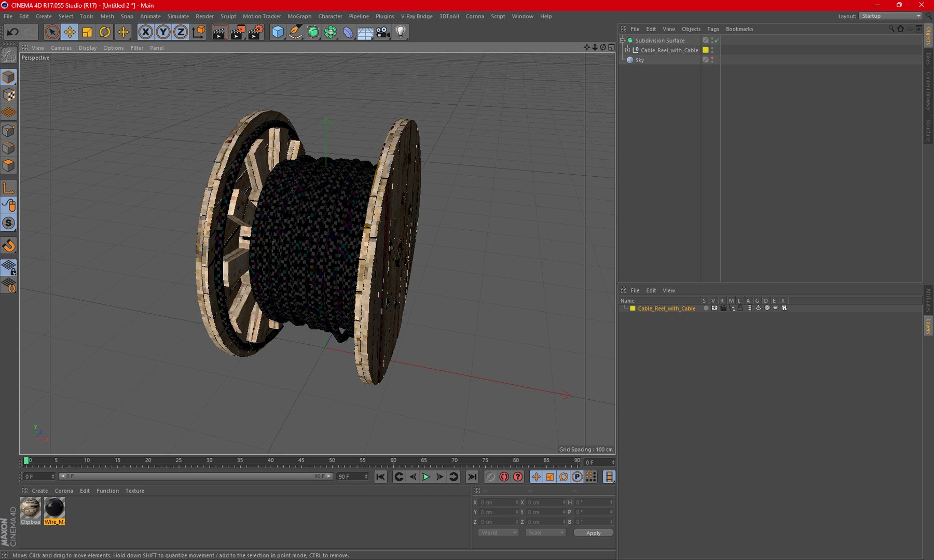Select the Rotate tool
Image resolution: width=934 pixels, height=560 pixels.
(105, 32)
